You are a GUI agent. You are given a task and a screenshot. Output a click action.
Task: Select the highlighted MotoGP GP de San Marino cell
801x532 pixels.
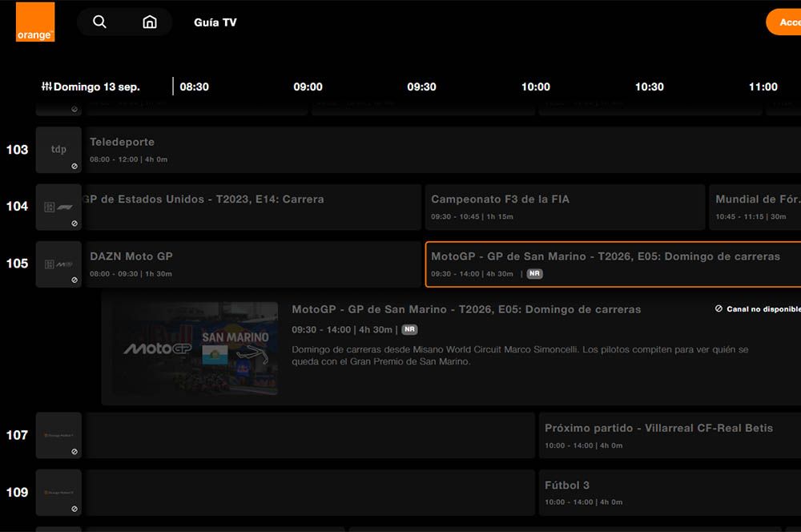[613, 264]
